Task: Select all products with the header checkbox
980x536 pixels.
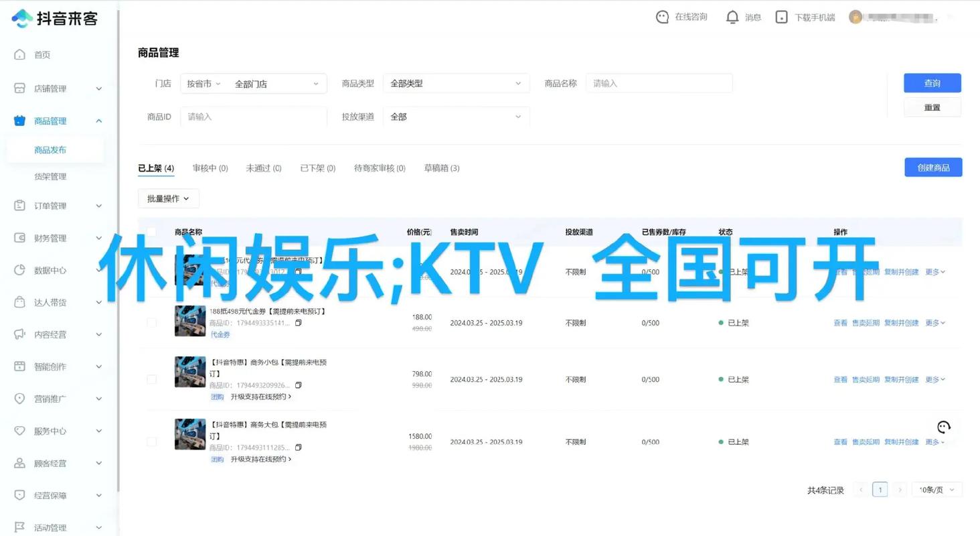Action: coord(151,231)
